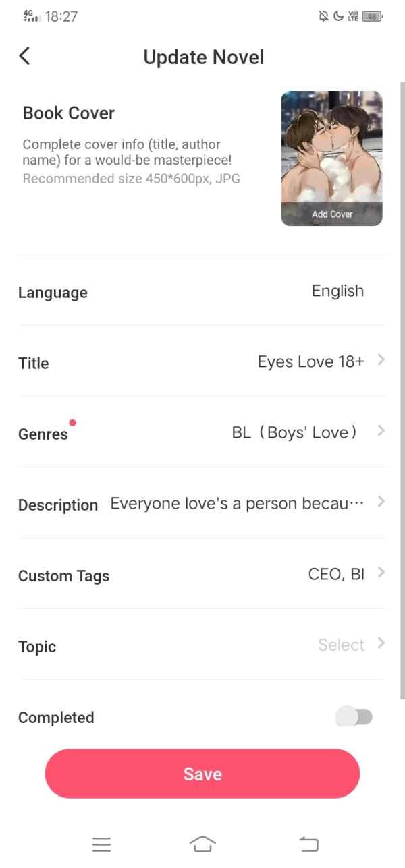Screen dimensions: 405x868
Task: Open Genres selection chevron
Action: tap(381, 430)
